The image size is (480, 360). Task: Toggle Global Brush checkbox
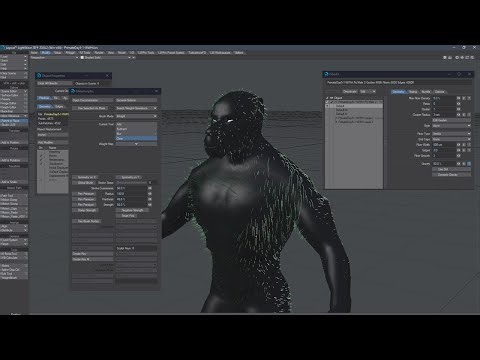(x=83, y=183)
